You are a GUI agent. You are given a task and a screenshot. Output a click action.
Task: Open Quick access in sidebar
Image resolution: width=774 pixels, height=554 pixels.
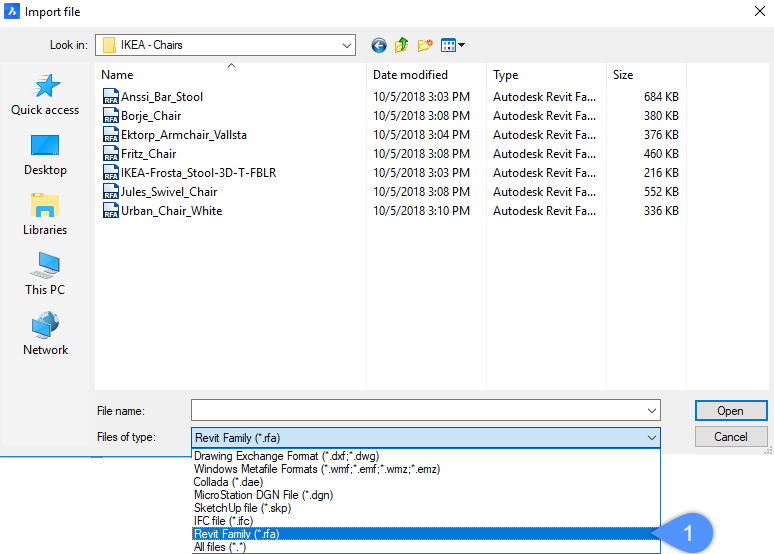(x=45, y=95)
